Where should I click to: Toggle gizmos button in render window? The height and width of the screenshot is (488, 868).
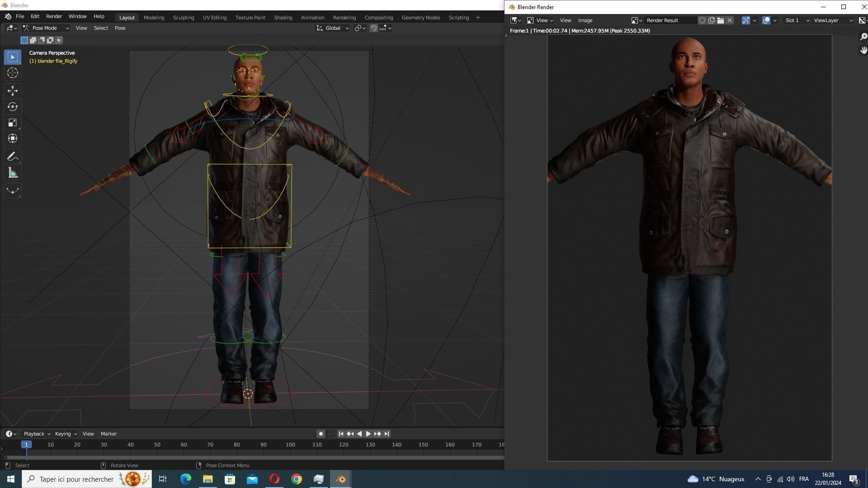pos(746,20)
